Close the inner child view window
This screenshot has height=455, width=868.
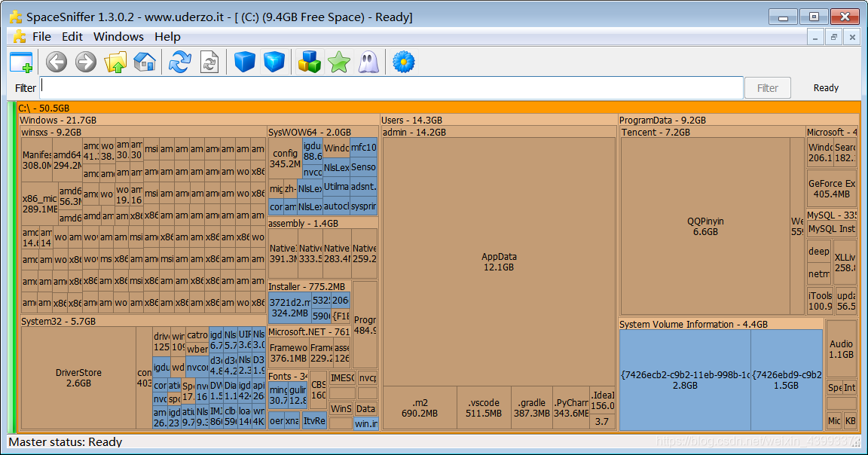pos(852,37)
